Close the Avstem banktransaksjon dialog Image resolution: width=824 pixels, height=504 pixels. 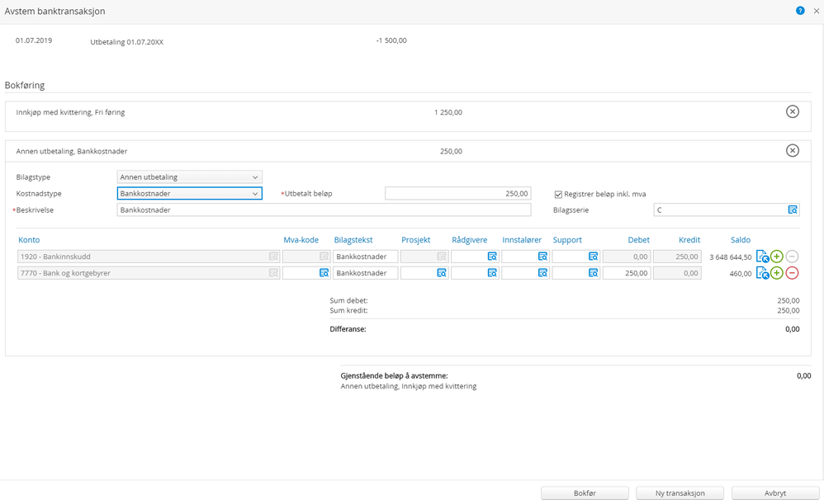(816, 11)
